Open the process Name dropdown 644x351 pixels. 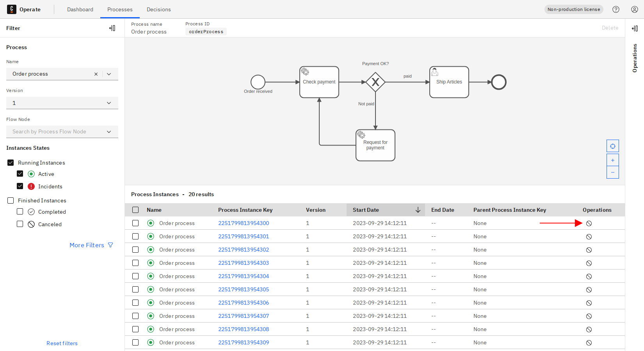pos(109,74)
